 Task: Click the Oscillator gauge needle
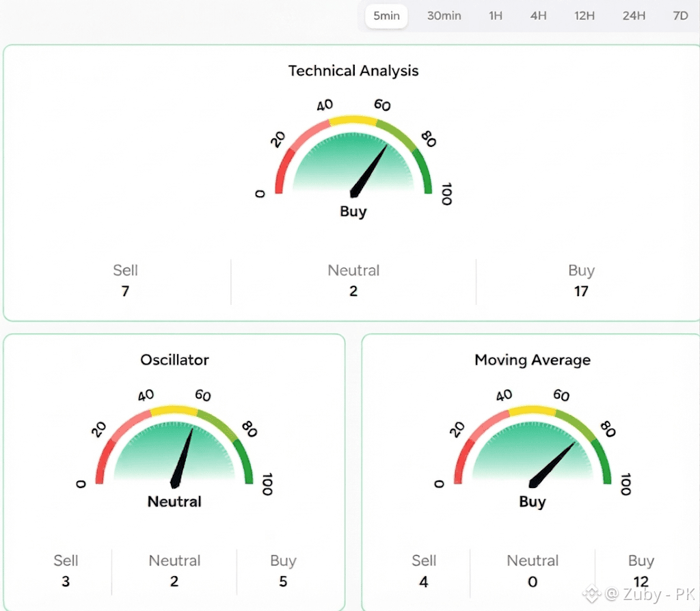click(182, 458)
